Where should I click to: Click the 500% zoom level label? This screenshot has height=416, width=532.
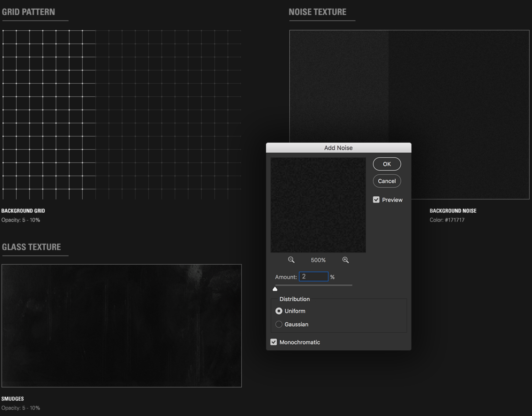point(318,260)
